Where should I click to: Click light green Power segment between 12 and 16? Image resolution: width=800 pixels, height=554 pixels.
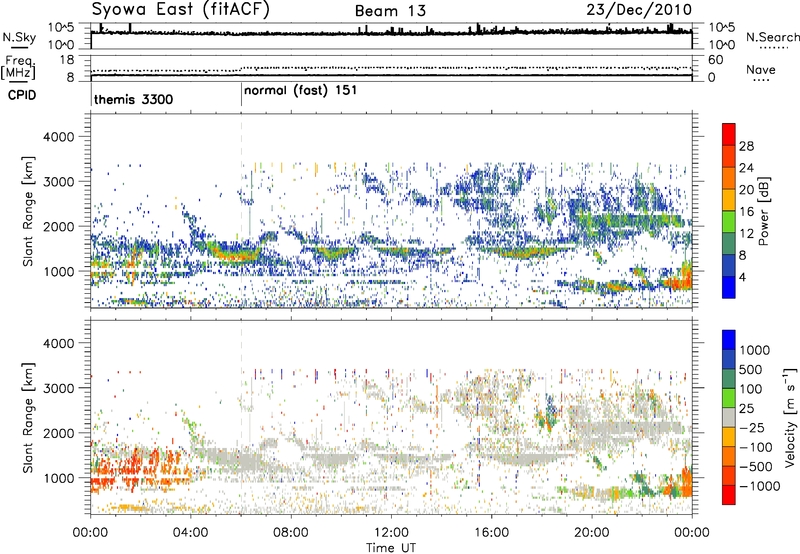pyautogui.click(x=729, y=221)
